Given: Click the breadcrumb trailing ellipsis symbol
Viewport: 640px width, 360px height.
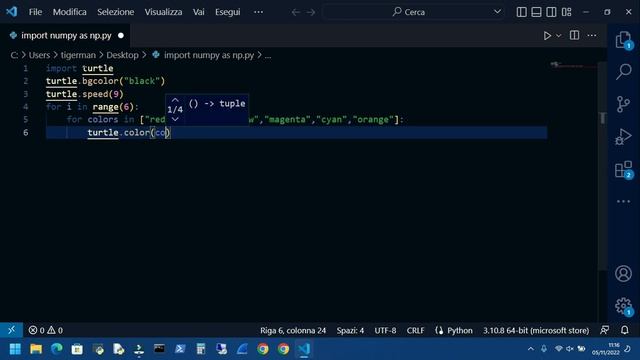Looking at the screenshot, I should tap(268, 55).
